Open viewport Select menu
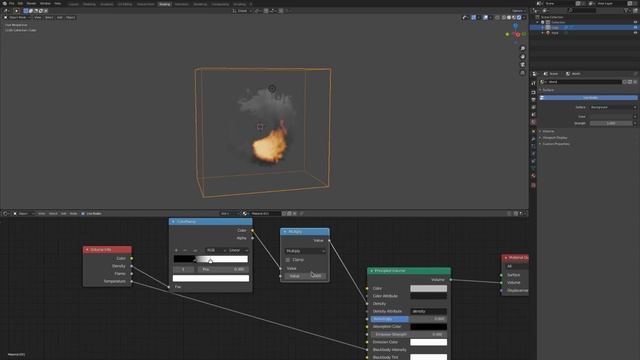This screenshot has height=360, width=640. coord(49,18)
